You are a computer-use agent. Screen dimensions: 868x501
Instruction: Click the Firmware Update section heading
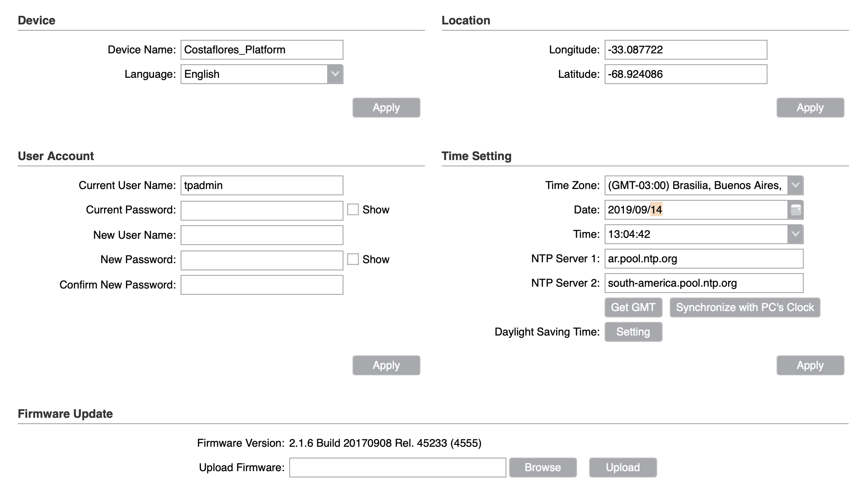click(65, 414)
